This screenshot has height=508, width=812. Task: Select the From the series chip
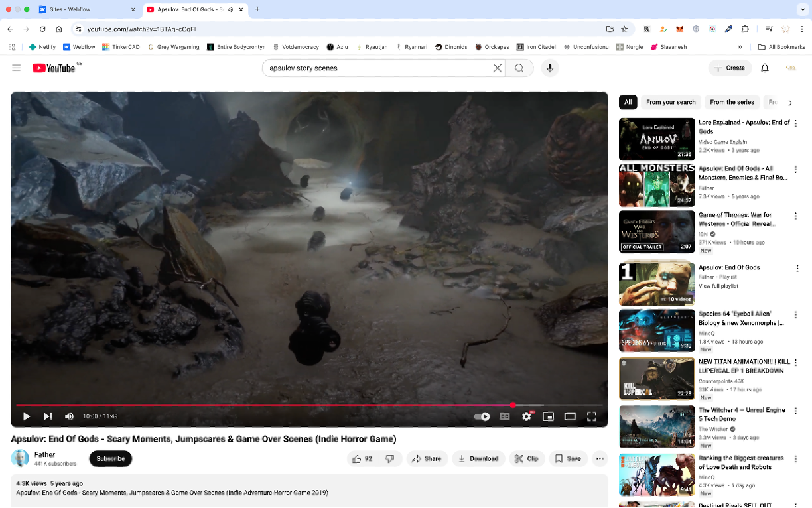pos(732,102)
